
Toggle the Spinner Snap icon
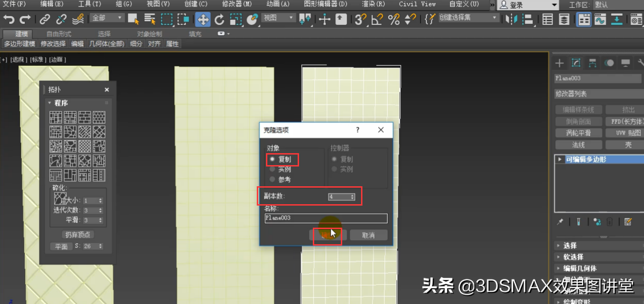point(410,19)
